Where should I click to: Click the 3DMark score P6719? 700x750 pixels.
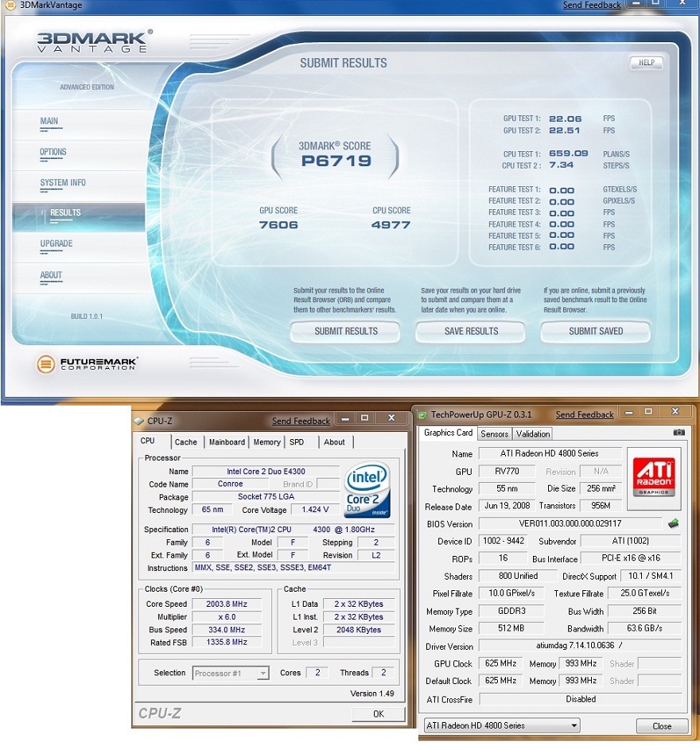coord(336,161)
